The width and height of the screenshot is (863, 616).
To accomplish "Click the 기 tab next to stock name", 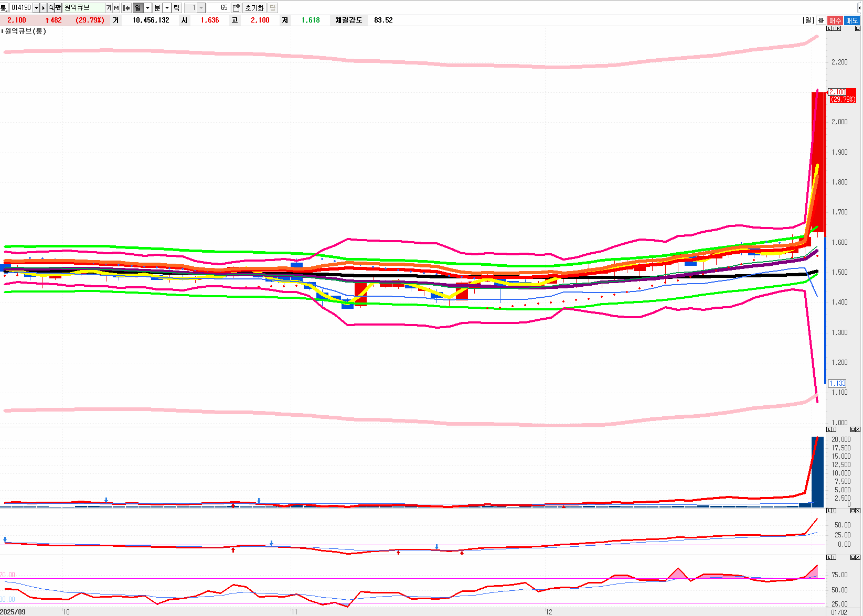I will tap(109, 8).
